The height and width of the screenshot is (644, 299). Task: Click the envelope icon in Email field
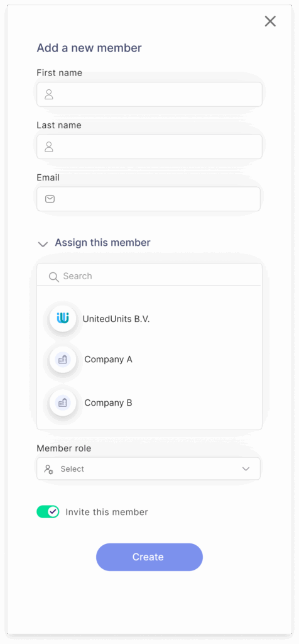[50, 199]
